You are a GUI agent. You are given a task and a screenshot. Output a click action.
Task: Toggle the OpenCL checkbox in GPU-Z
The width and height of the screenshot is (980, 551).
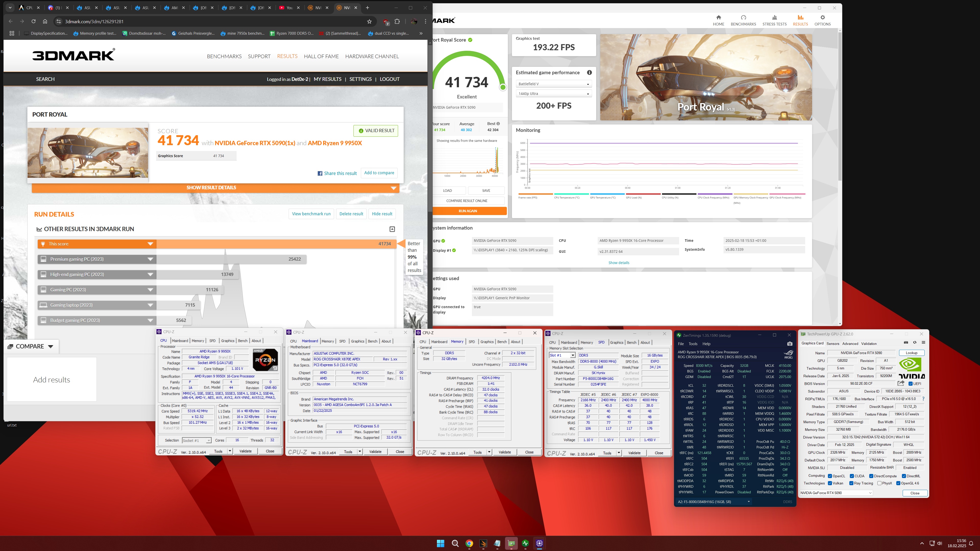[830, 476]
